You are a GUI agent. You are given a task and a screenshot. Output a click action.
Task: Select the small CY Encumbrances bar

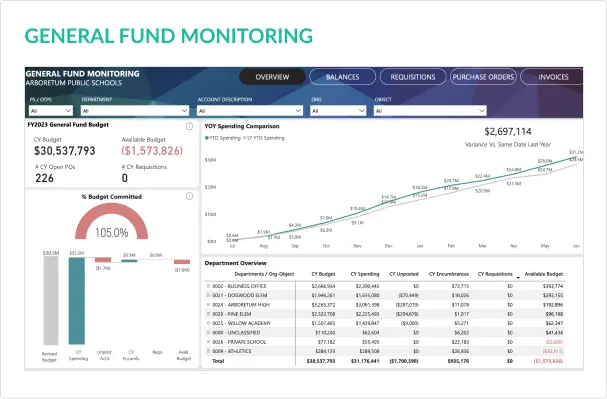(129, 260)
